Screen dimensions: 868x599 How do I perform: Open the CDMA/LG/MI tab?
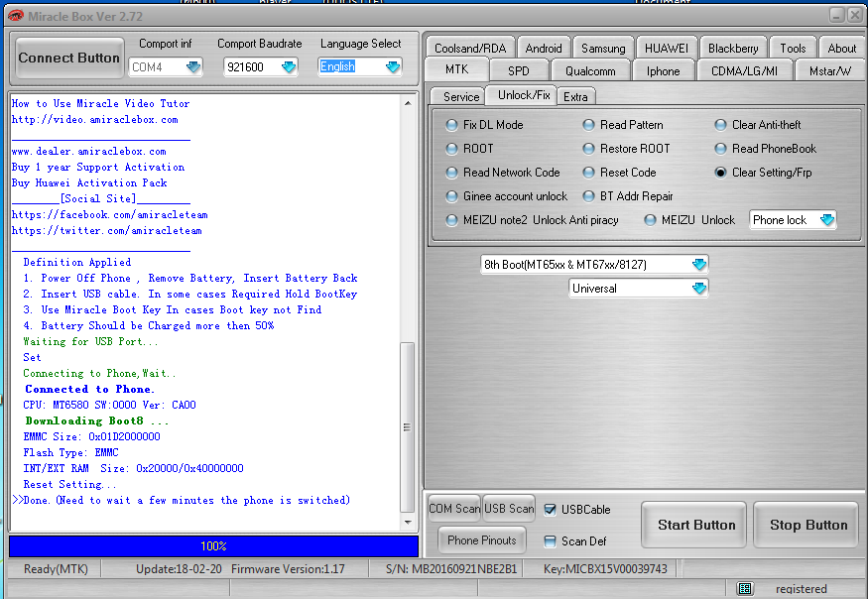[x=744, y=70]
